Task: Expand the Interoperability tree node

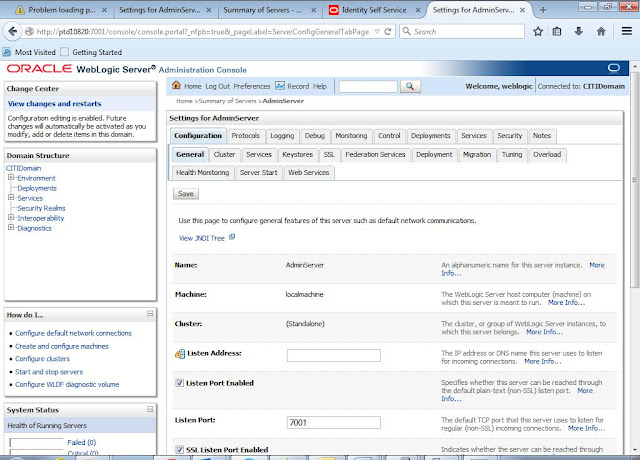Action: [x=11, y=218]
